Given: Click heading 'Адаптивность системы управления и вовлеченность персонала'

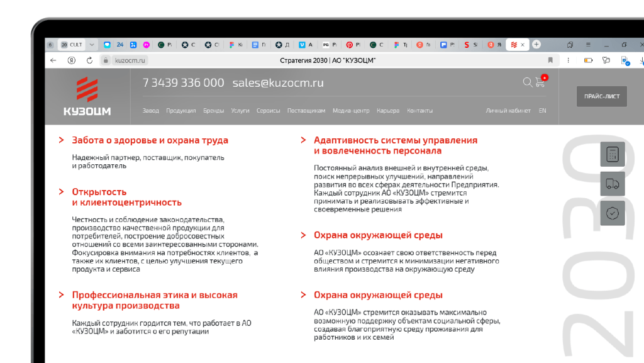Looking at the screenshot, I should click(x=396, y=145).
